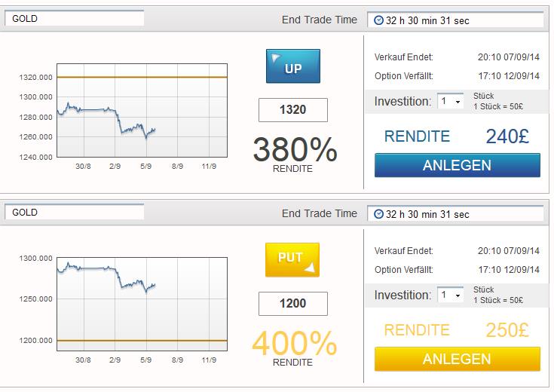Select the bottom GOLD asset field
Image resolution: width=554 pixels, height=392 pixels.
click(74, 212)
